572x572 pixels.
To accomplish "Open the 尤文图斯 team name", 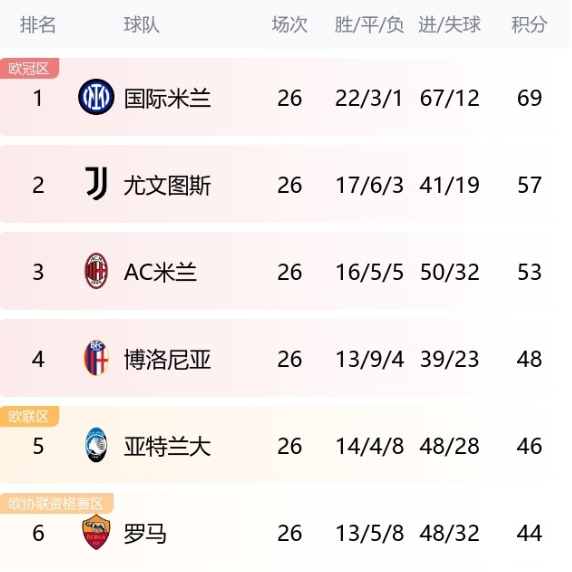I will [x=167, y=185].
